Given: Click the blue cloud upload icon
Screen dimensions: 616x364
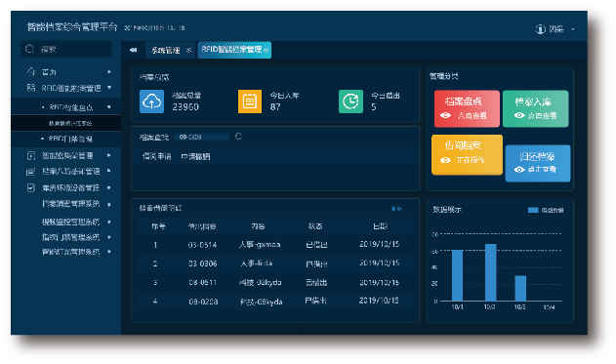Looking at the screenshot, I should point(151,101).
